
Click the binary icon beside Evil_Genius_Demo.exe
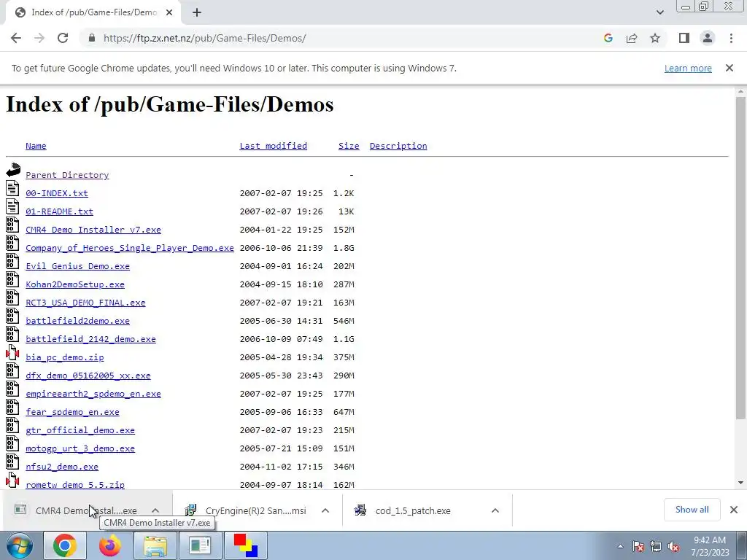[x=12, y=261]
